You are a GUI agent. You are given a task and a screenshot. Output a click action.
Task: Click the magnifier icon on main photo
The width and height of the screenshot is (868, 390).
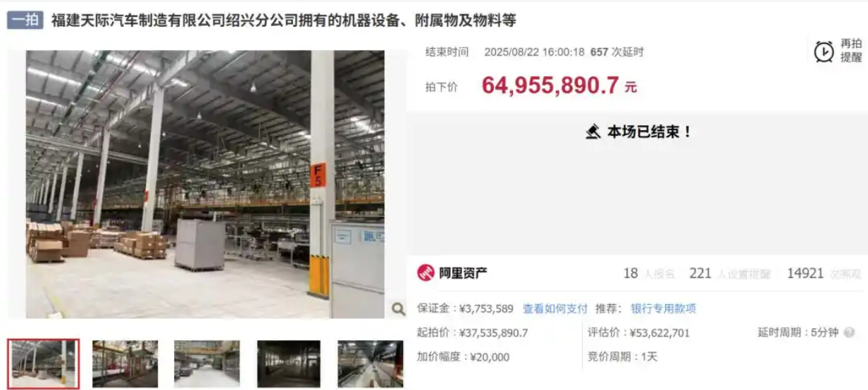pos(398,308)
